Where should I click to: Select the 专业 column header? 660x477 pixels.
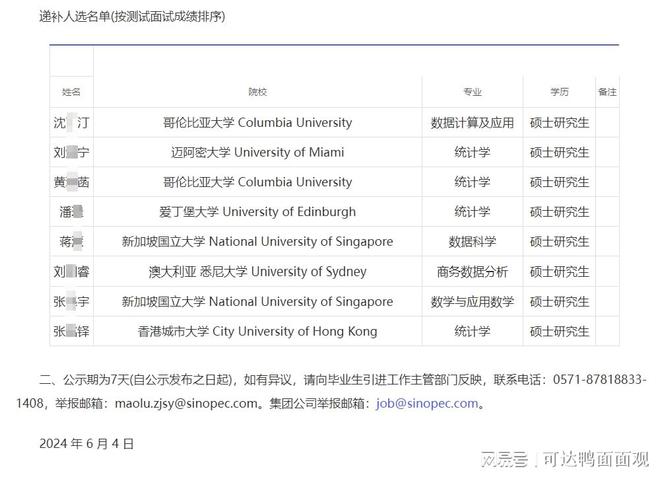(x=472, y=92)
